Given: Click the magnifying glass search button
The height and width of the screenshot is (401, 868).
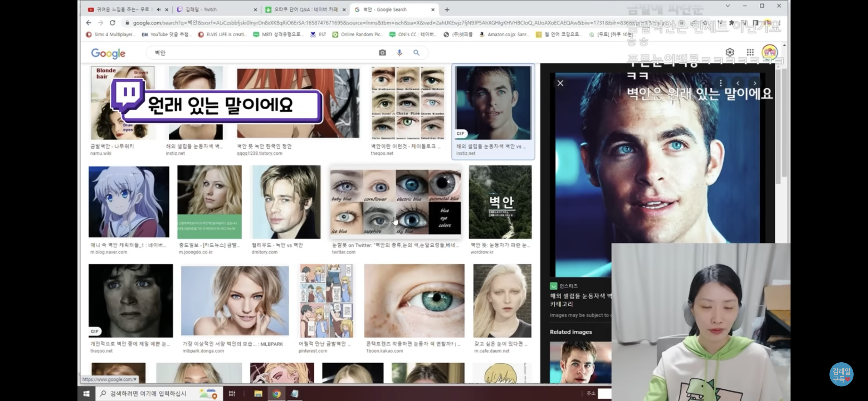Looking at the screenshot, I should (416, 53).
